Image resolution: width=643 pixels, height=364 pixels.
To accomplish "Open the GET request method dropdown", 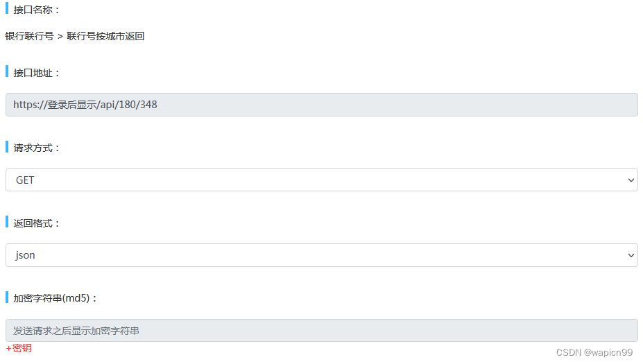I will (x=321, y=180).
